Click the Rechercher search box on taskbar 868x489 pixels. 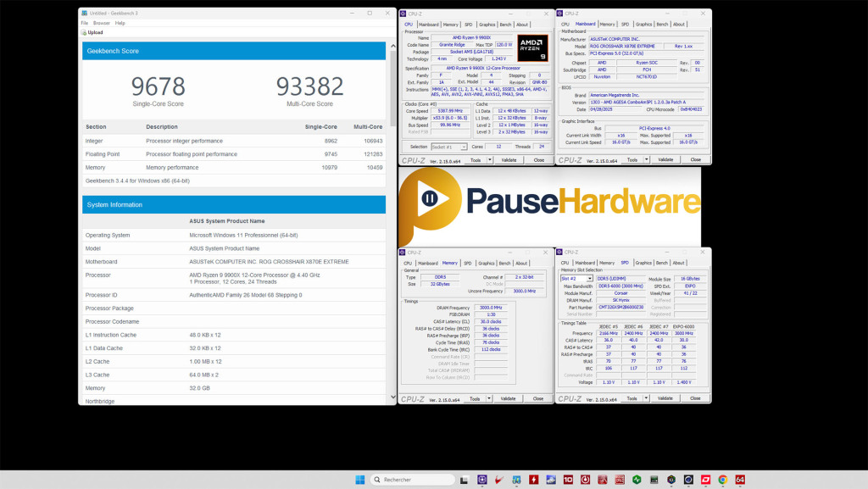pos(411,480)
